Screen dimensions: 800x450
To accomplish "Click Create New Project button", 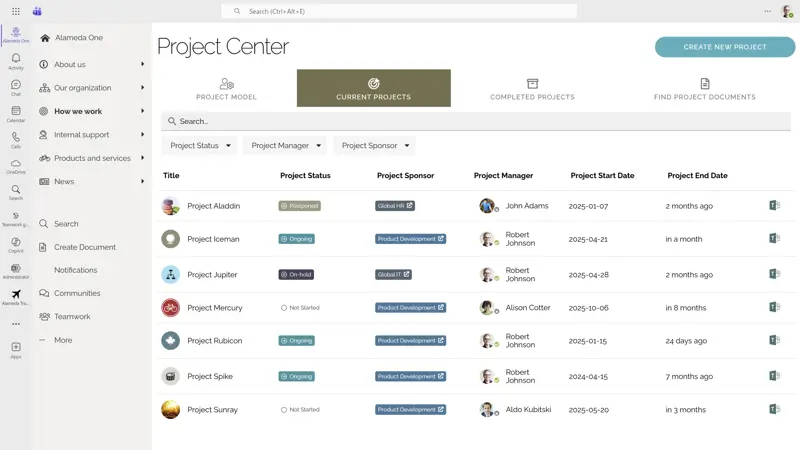I will (725, 47).
